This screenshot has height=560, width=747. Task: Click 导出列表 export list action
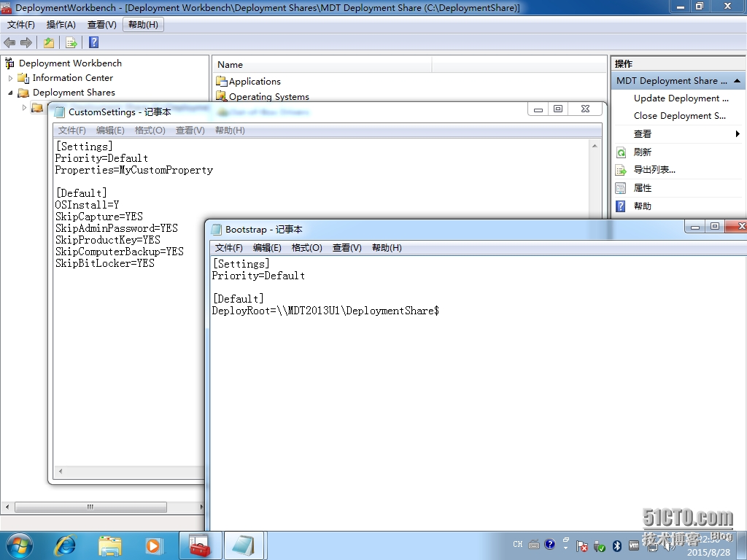point(654,170)
